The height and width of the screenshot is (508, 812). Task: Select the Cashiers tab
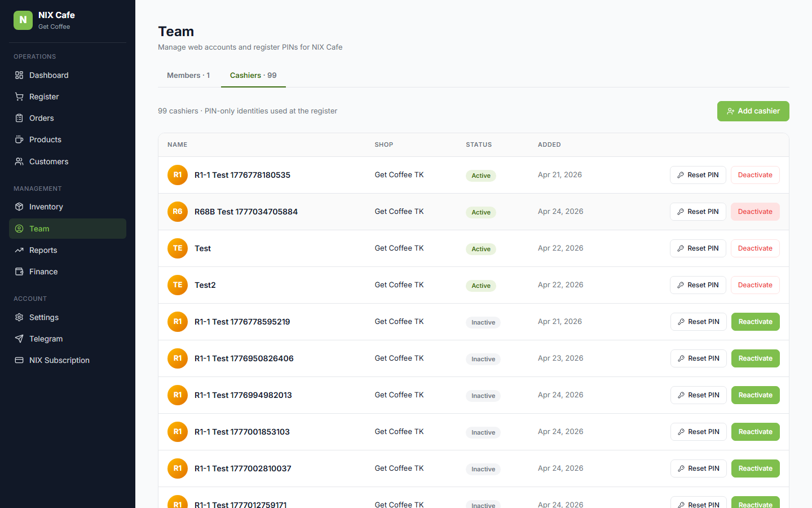[x=253, y=75]
